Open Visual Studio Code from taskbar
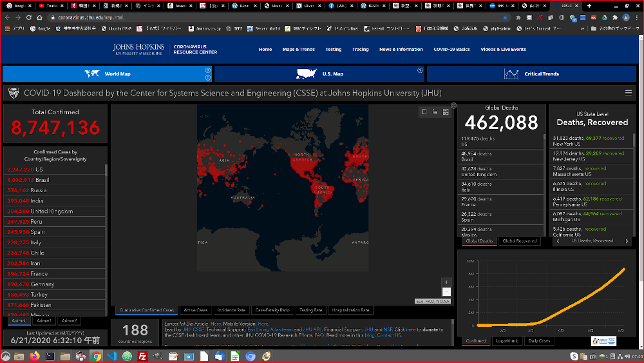 click(111, 356)
